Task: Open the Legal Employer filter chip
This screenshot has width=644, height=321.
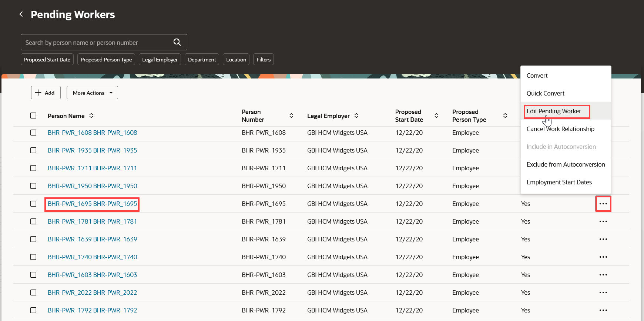Action: pos(160,60)
